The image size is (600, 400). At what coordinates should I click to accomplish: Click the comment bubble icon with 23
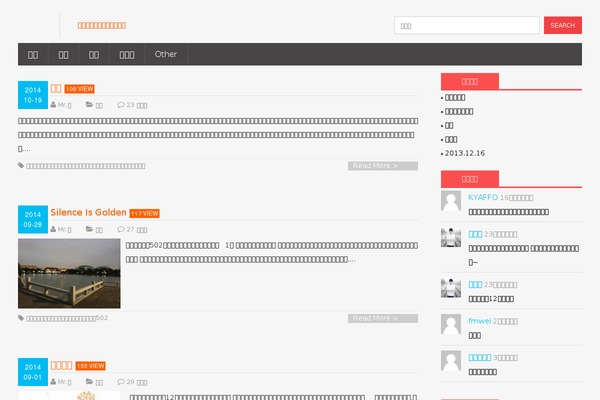(121, 104)
